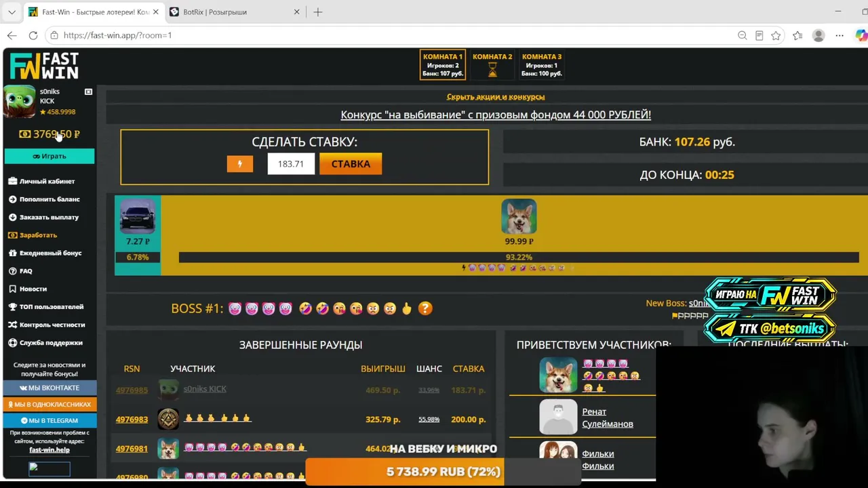
Task: Open Личный кабинет from the sidebar
Action: click(x=47, y=181)
